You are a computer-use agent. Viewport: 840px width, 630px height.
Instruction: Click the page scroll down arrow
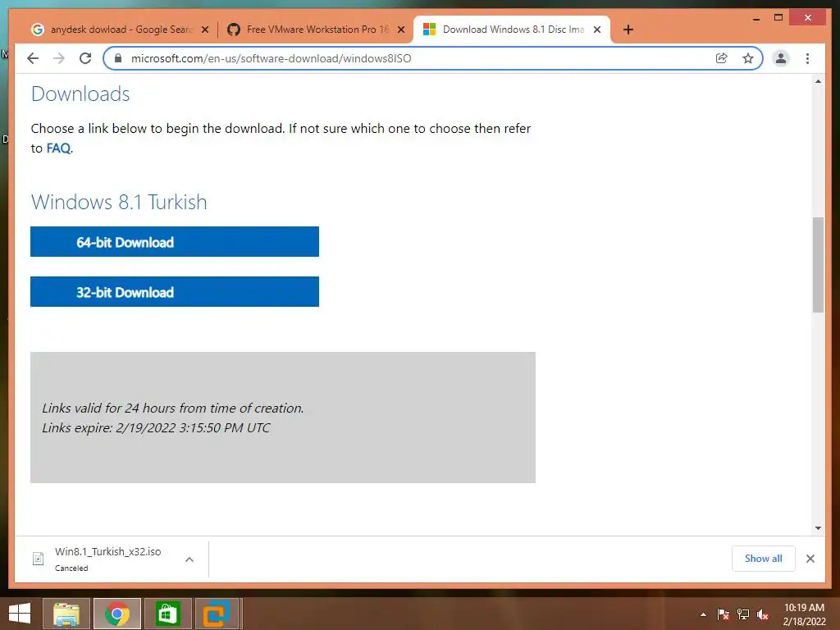pyautogui.click(x=818, y=528)
